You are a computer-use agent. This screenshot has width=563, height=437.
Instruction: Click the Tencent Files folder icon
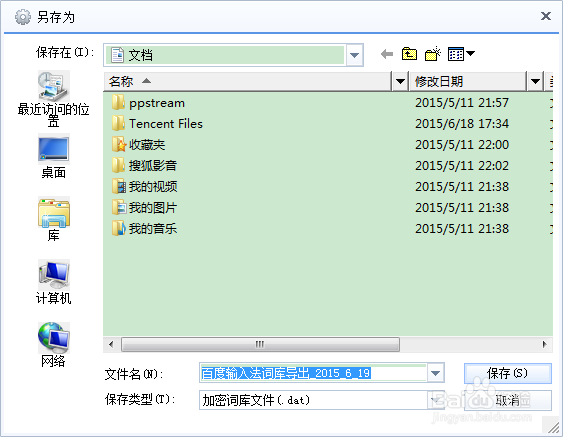click(x=118, y=124)
